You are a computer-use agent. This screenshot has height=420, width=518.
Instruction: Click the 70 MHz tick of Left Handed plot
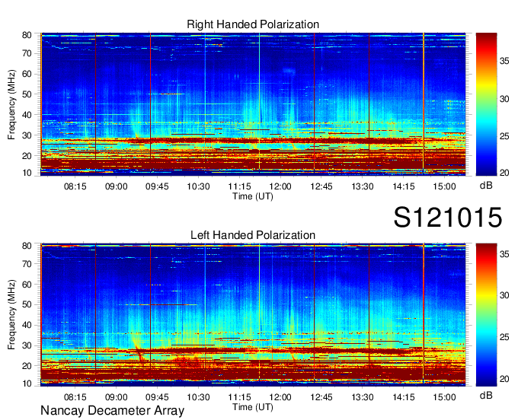click(27, 264)
